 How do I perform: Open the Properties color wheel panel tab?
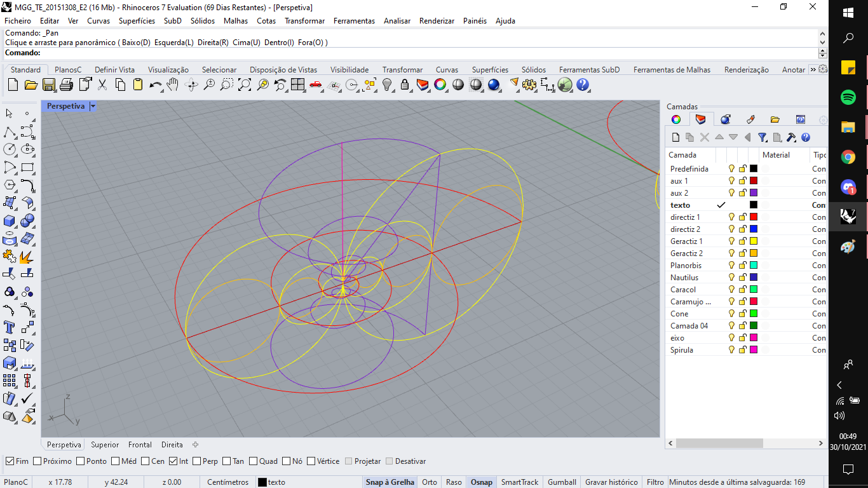(x=676, y=119)
